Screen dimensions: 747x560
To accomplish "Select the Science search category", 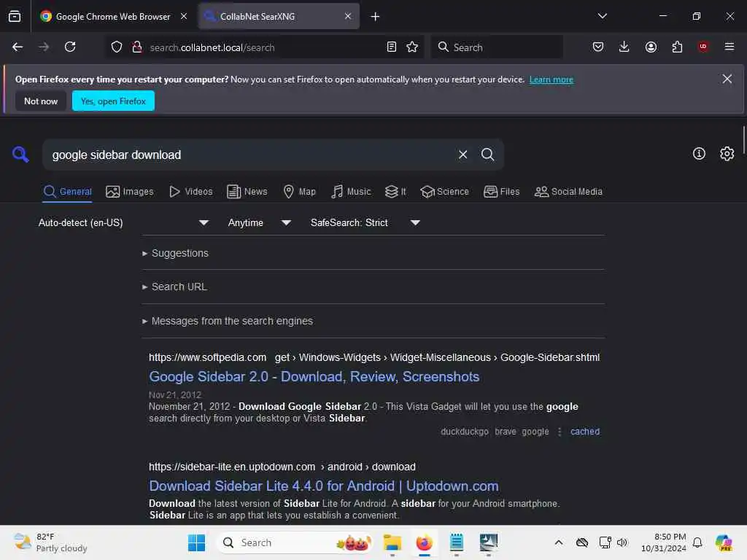I will click(444, 192).
